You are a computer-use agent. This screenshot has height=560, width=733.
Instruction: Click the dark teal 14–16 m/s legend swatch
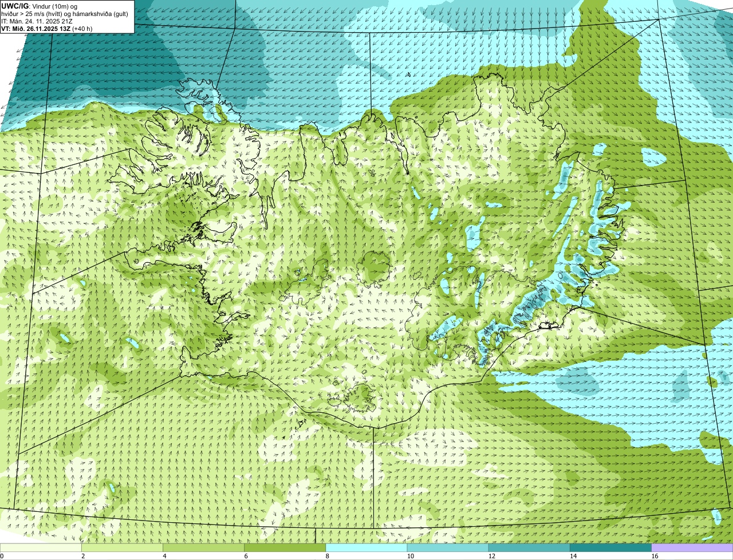[x=610, y=548]
